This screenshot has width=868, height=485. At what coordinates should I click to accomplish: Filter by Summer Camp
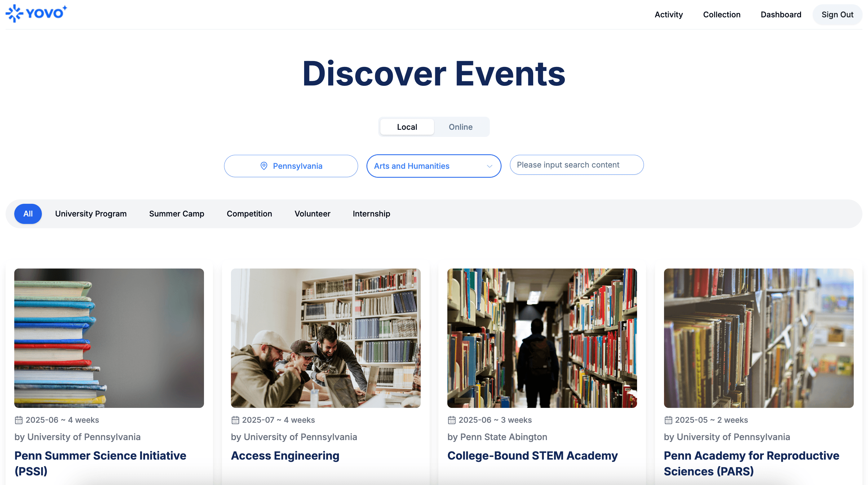(177, 214)
